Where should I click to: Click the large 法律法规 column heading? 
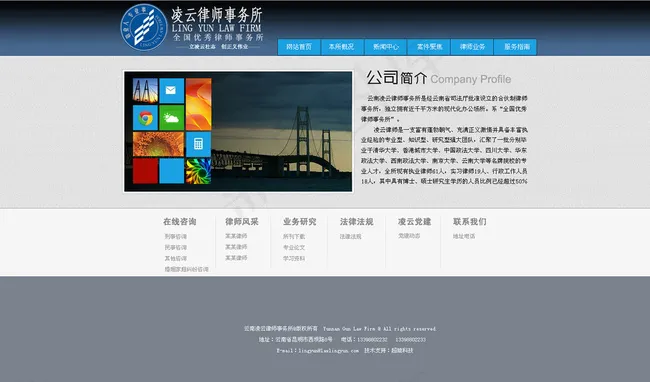[357, 222]
